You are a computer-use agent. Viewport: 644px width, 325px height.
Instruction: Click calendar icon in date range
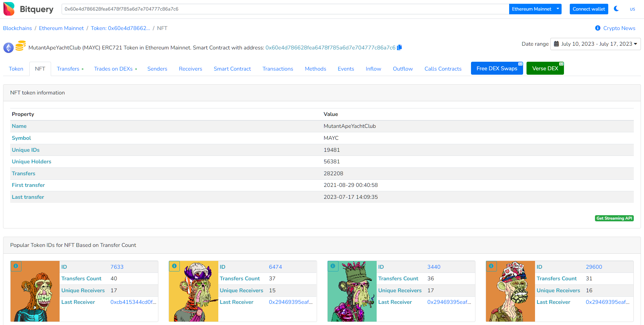556,44
